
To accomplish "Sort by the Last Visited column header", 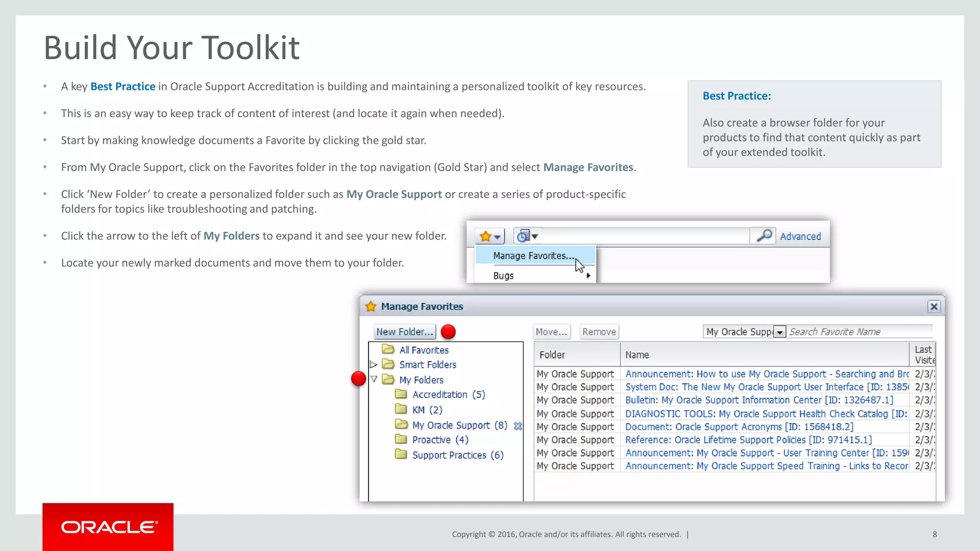I will [923, 355].
